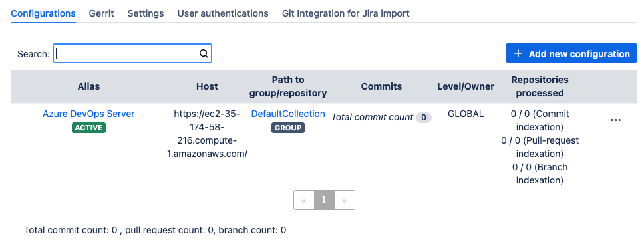Click the Commits column header
This screenshot has height=240, width=644.
coord(382,86)
